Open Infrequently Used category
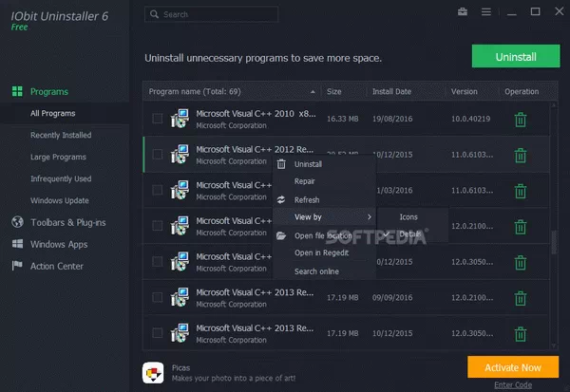Screen dimensions: 570x392 (61, 178)
